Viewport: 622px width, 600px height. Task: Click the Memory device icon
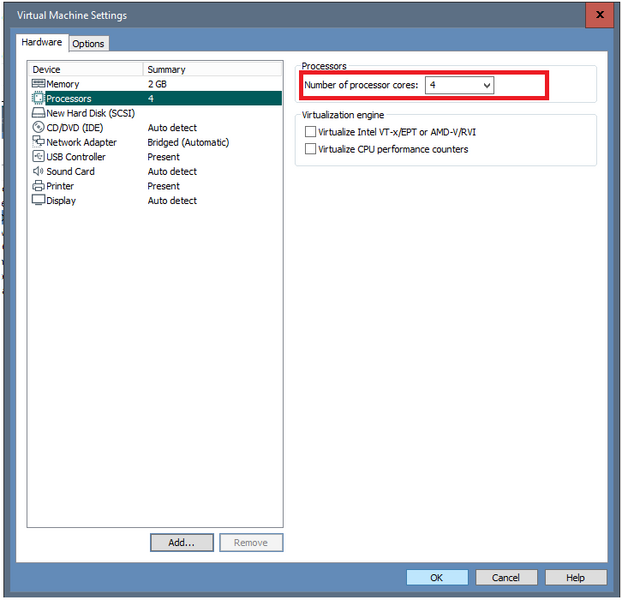38,84
